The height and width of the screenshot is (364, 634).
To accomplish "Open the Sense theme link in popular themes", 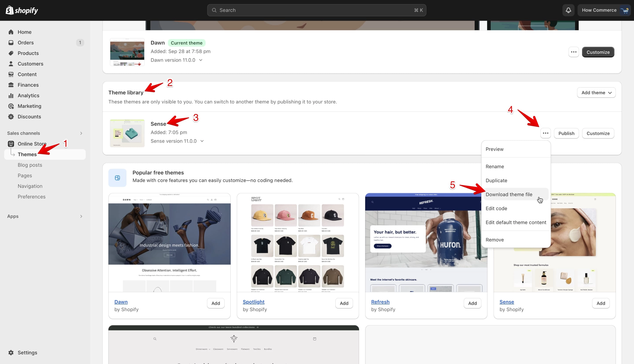I will pos(507,302).
